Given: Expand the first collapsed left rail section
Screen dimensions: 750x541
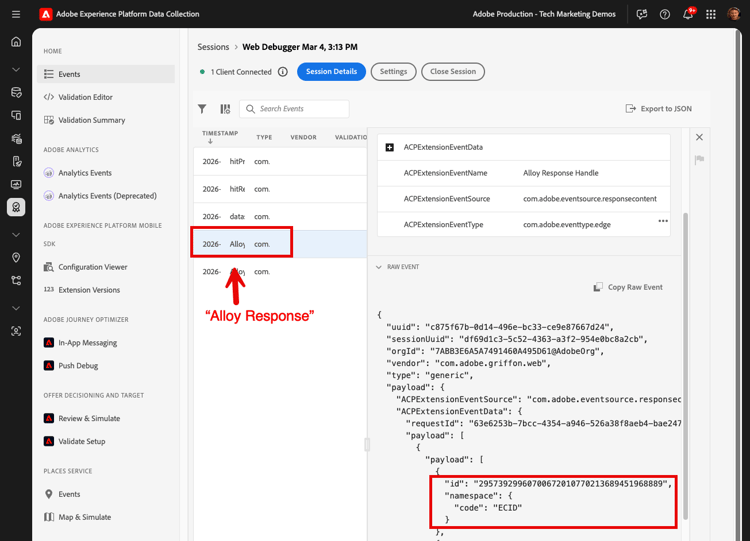Looking at the screenshot, I should 16,70.
